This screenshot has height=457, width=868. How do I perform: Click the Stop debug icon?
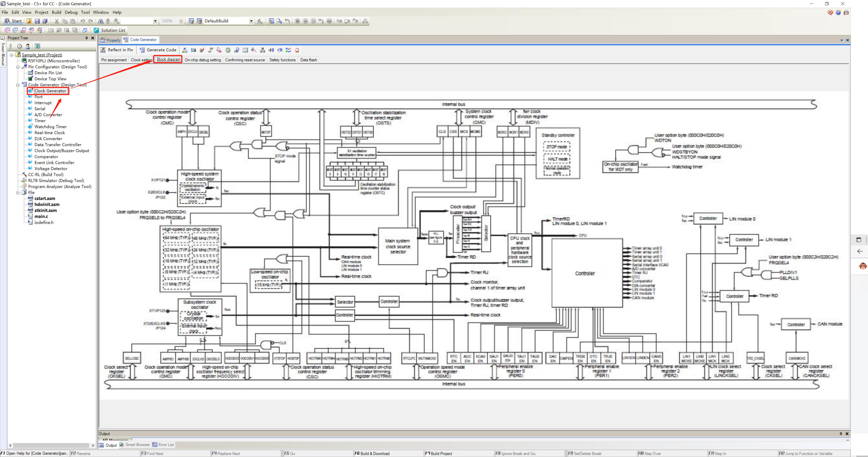coord(297,21)
